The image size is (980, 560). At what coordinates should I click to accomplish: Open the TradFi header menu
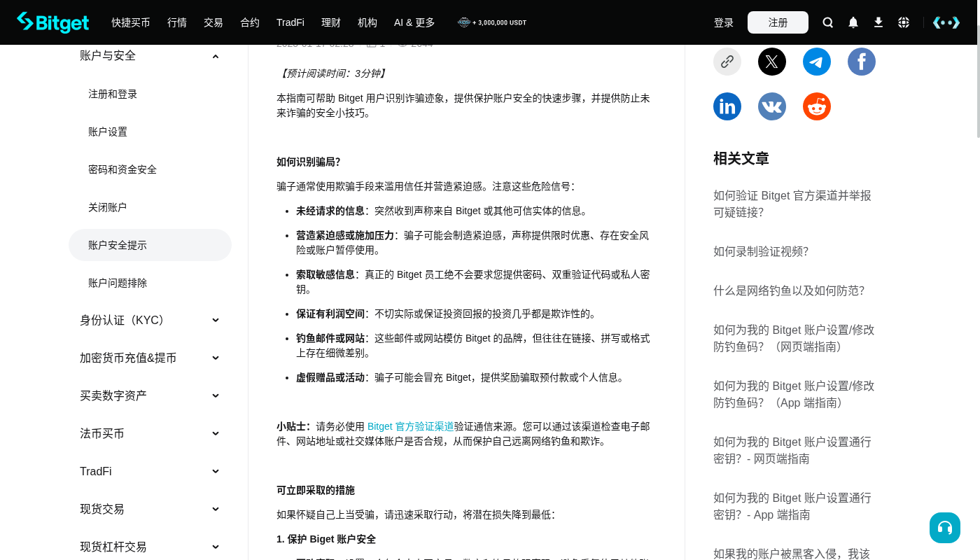tap(290, 22)
